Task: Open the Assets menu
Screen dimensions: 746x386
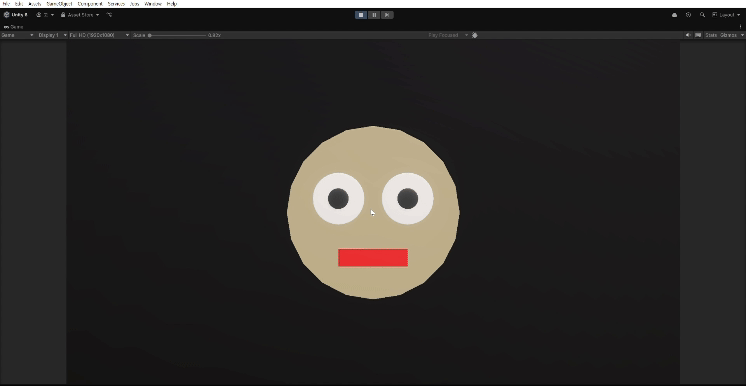Action: pyautogui.click(x=35, y=4)
